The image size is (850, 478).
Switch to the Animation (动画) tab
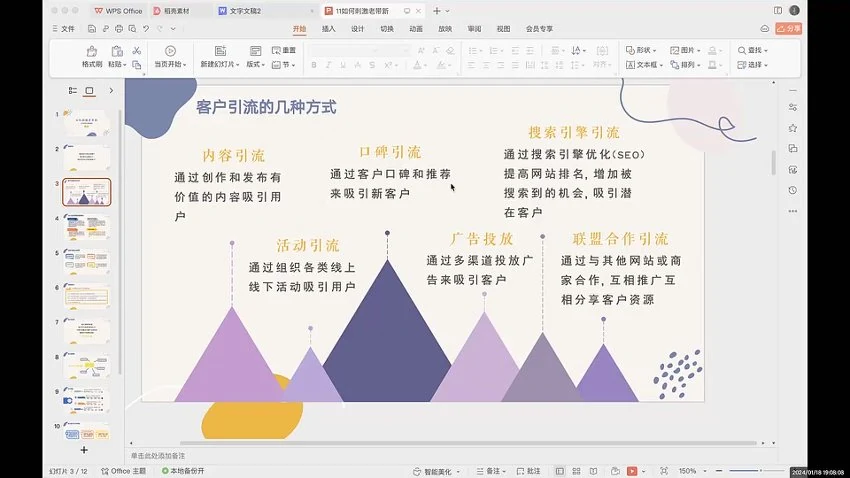coord(416,29)
